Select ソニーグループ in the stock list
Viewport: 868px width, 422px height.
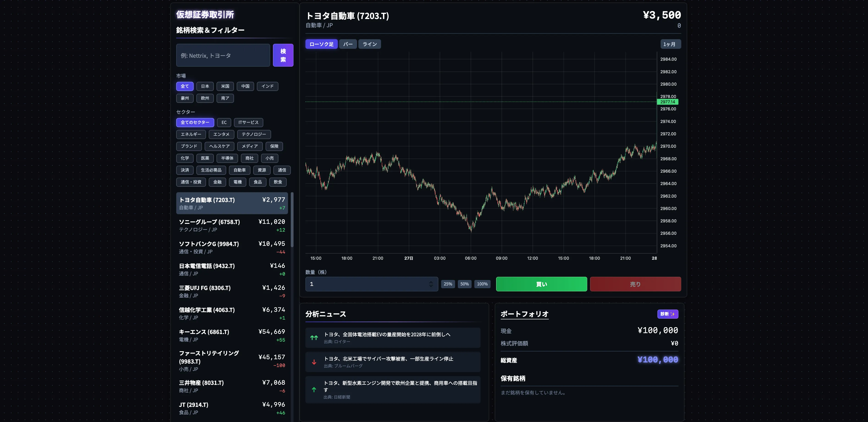[x=232, y=225]
